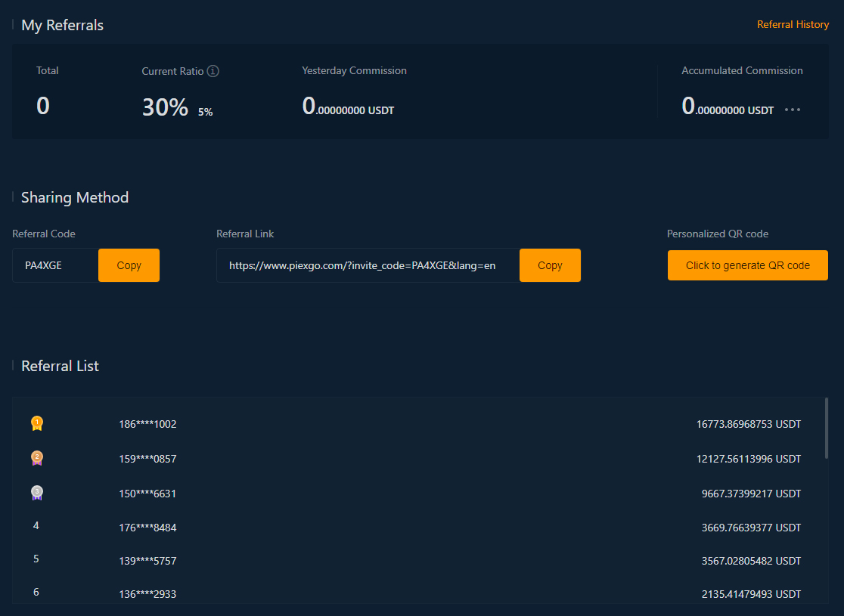
Task: Click rank number 4 in list
Action: click(36, 525)
